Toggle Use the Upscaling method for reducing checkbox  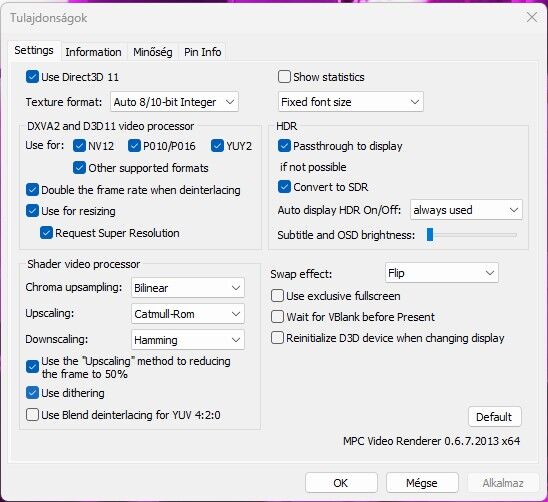coord(32,367)
